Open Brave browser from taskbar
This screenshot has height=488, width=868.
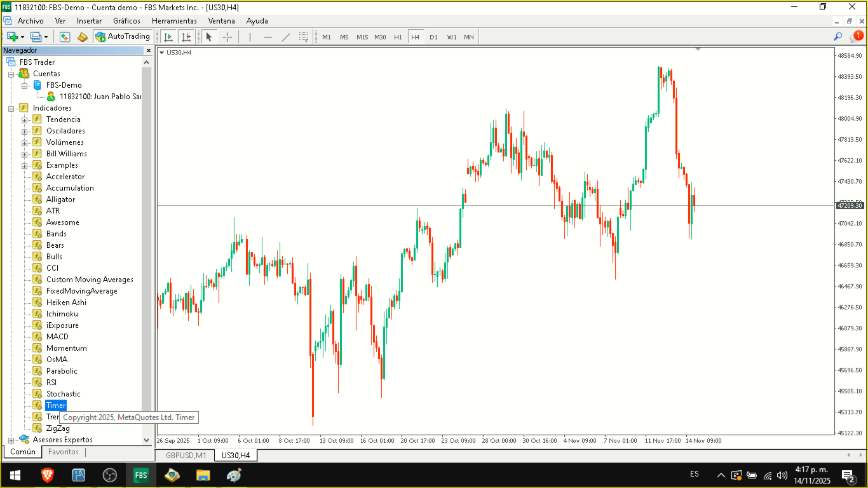(x=48, y=475)
